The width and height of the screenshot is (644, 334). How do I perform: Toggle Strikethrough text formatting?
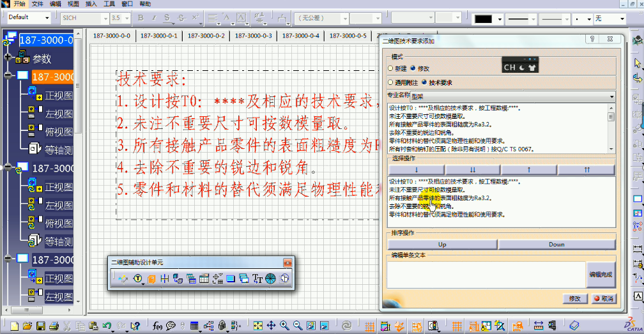pos(181,18)
